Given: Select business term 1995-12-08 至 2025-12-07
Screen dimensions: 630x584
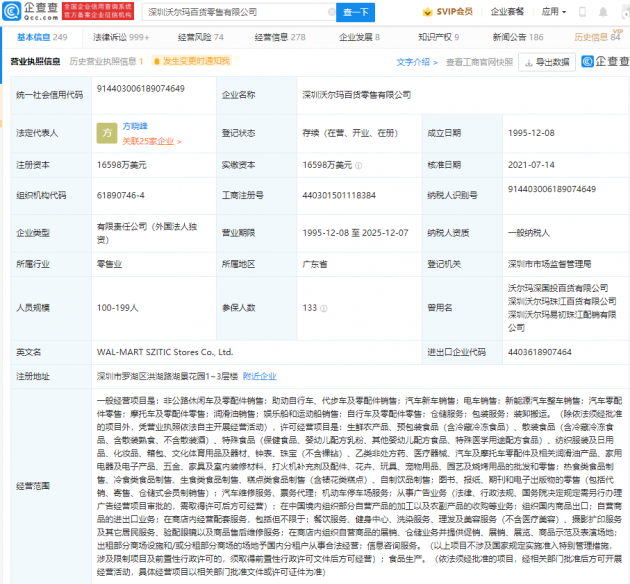Looking at the screenshot, I should pos(356,233).
